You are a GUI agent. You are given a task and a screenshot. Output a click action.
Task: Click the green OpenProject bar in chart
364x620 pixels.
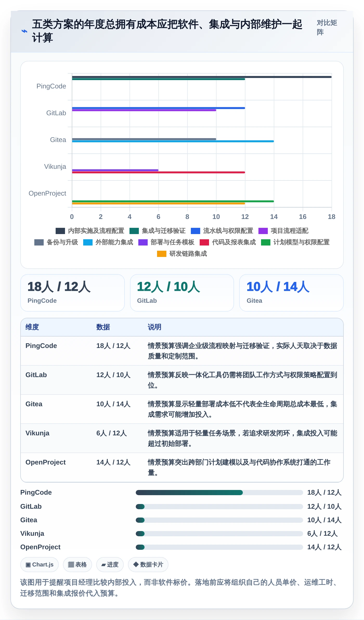173,201
